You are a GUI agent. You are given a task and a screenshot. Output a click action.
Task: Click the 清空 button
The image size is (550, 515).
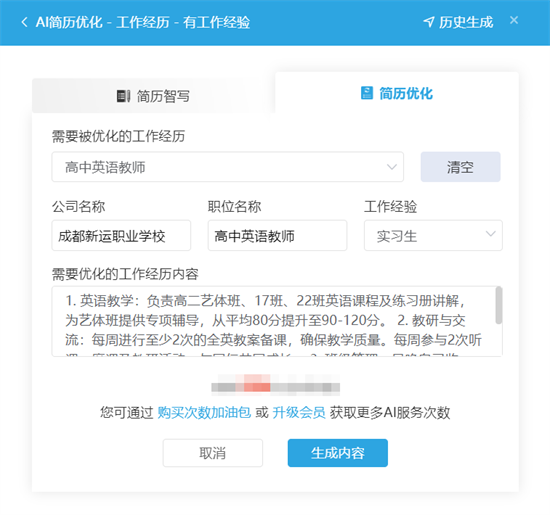pyautogui.click(x=461, y=167)
